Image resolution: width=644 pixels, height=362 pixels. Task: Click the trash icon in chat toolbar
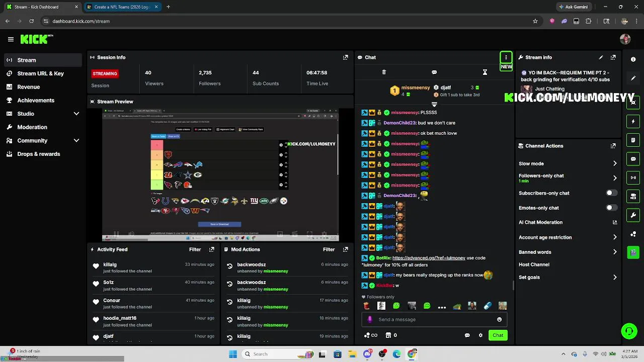tap(384, 72)
